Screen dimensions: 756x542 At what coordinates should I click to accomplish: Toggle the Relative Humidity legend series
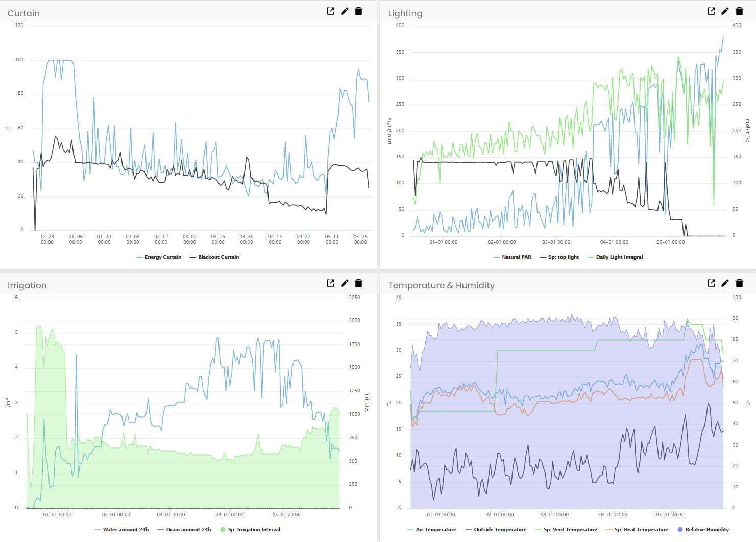tap(703, 530)
